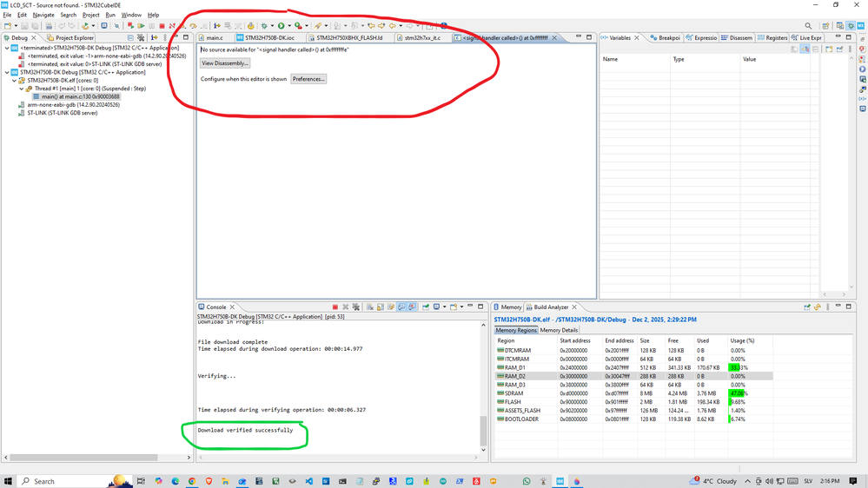Close the Console view tab
Screen dimensions: 868x488
click(233, 307)
